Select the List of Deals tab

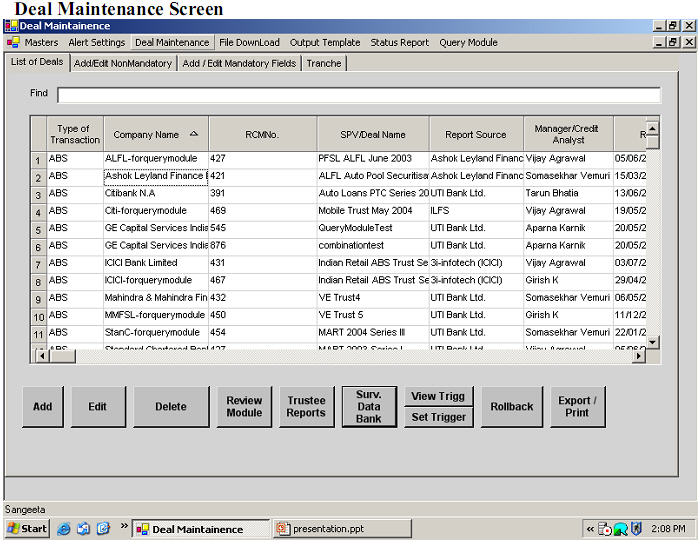[37, 62]
